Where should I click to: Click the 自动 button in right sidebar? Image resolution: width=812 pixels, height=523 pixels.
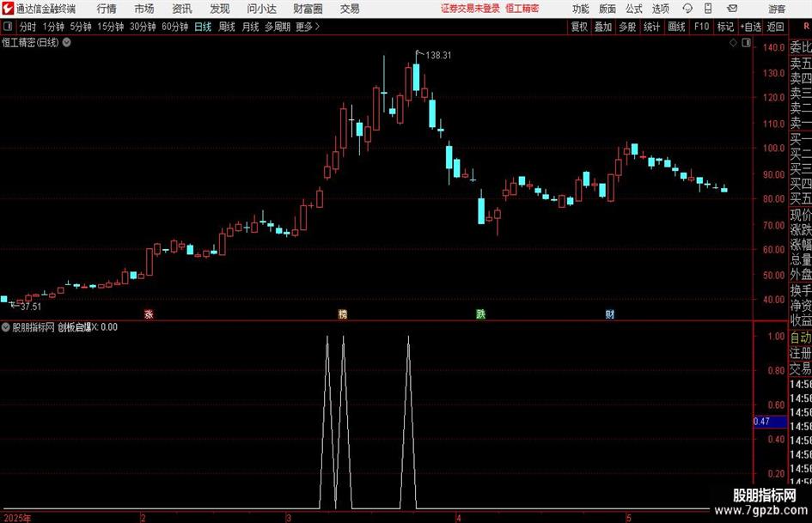coord(801,338)
